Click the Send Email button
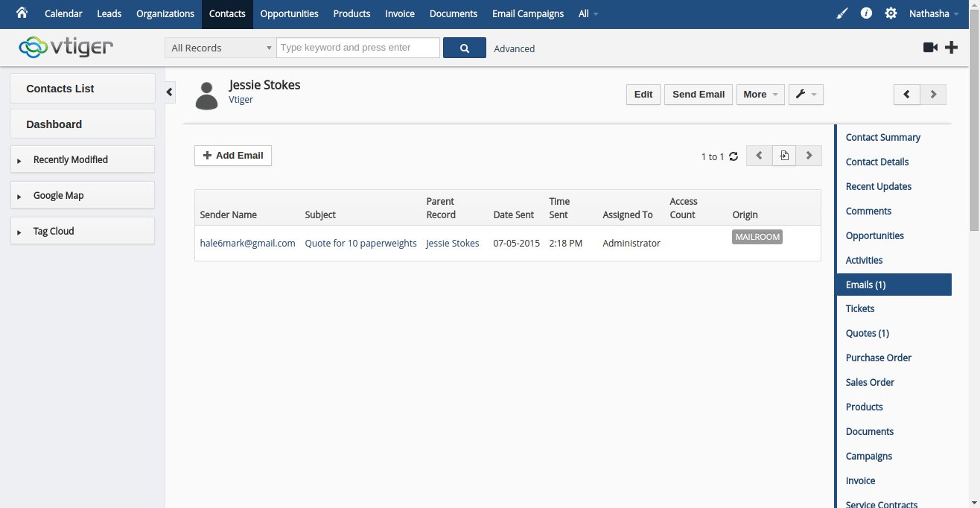The height and width of the screenshot is (508, 980). click(x=698, y=95)
